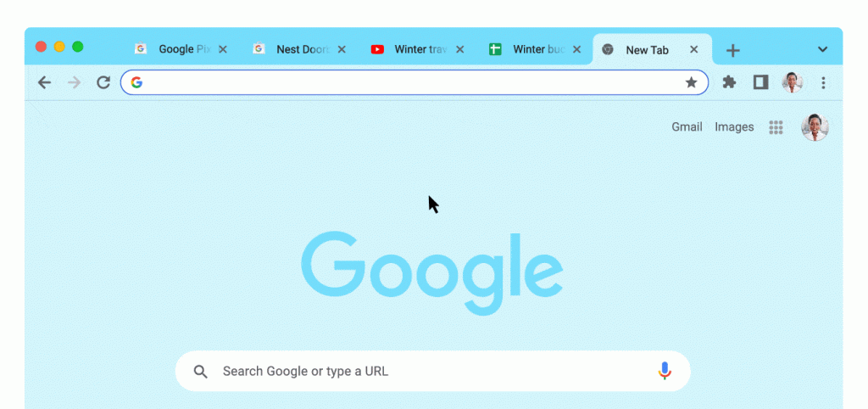This screenshot has width=868, height=409.
Task: Open the Extensions puzzle icon
Action: tap(730, 82)
